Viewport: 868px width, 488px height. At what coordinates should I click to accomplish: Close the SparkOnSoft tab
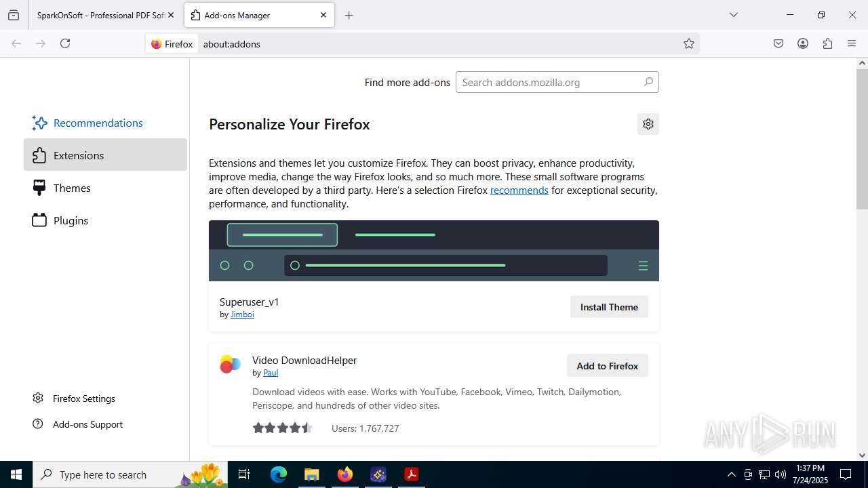(171, 15)
